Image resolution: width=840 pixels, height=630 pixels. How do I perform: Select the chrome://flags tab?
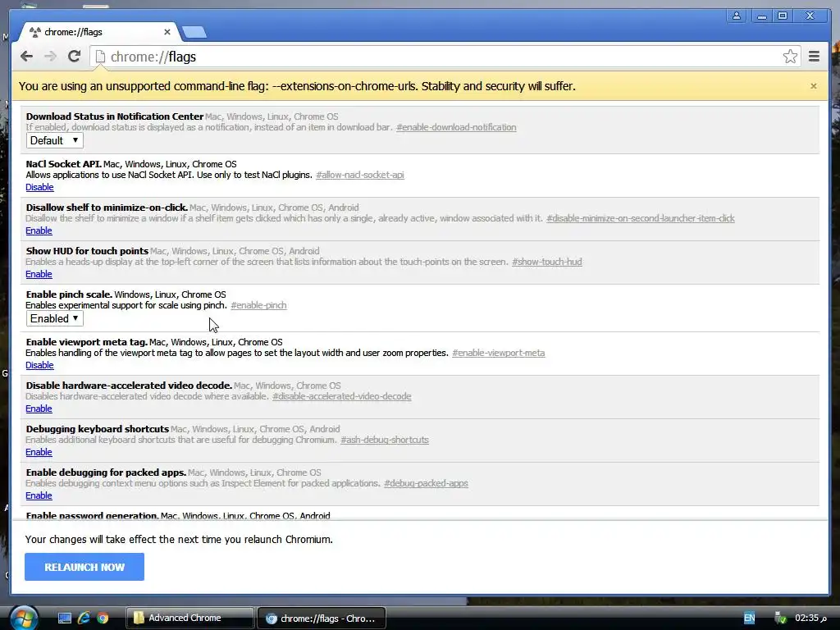click(x=99, y=32)
